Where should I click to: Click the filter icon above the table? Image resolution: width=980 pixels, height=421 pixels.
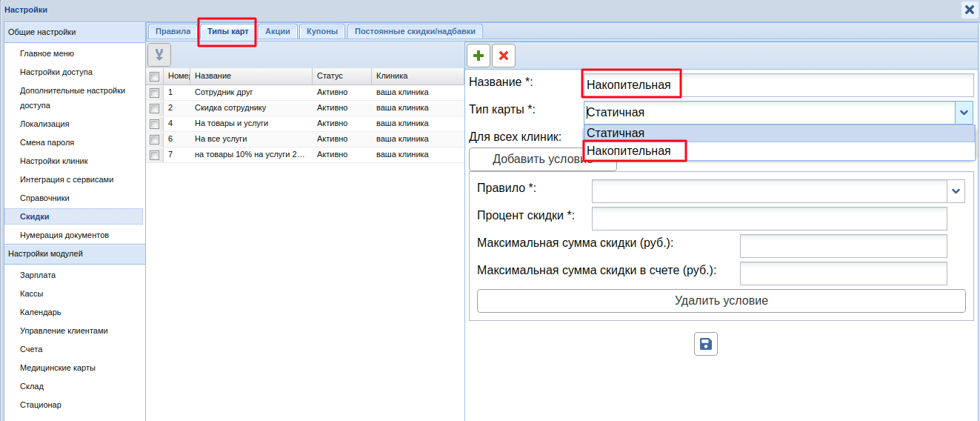(x=159, y=55)
